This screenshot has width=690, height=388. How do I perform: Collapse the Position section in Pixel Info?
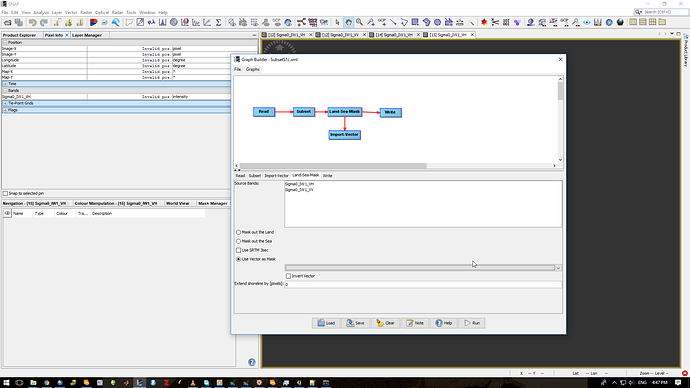pos(5,43)
